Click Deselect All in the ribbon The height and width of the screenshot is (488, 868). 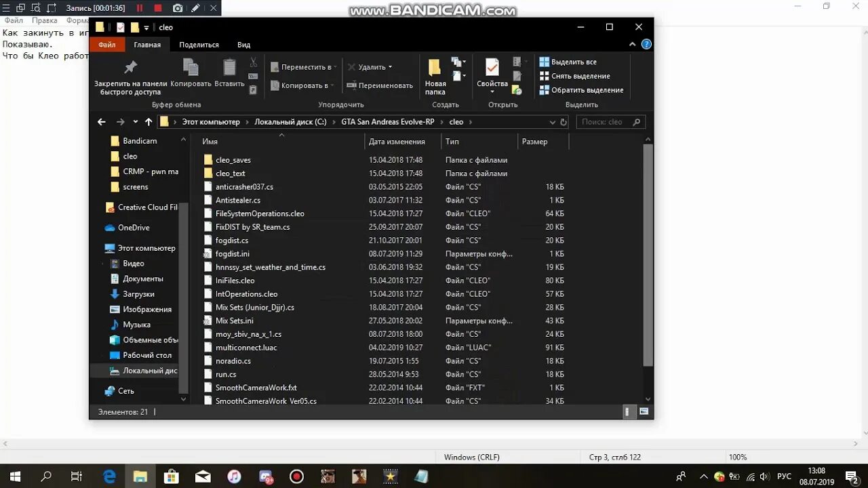coord(574,76)
